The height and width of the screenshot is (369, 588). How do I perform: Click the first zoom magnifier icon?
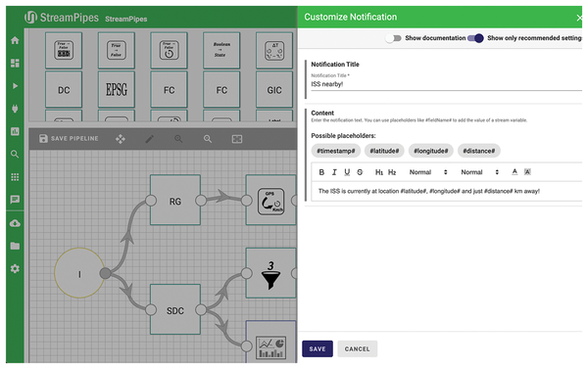[x=178, y=139]
